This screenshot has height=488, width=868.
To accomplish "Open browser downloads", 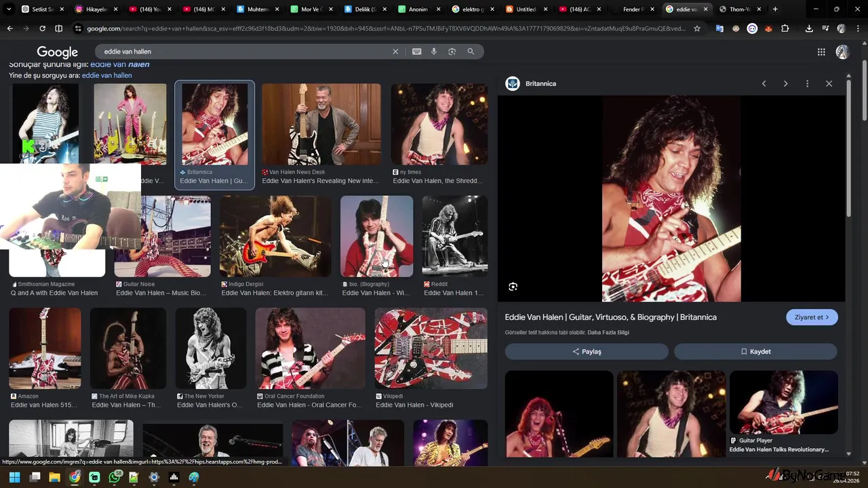I will [x=809, y=28].
